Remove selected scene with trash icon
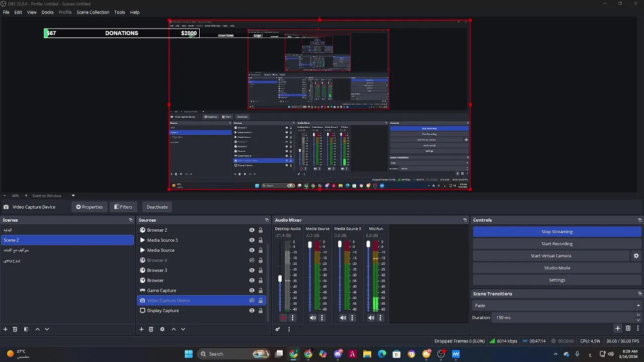The height and width of the screenshot is (362, 644). pyautogui.click(x=15, y=329)
